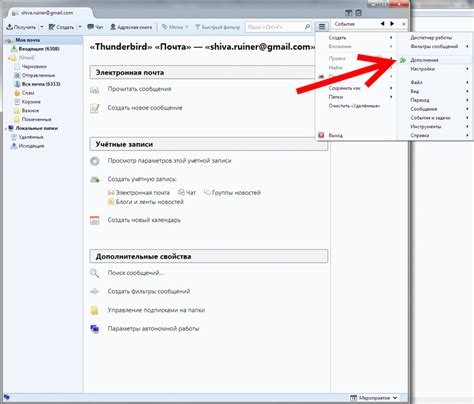The width and height of the screenshot is (474, 404).
Task: Click Поиск сообщений search icon
Action: tap(94, 273)
